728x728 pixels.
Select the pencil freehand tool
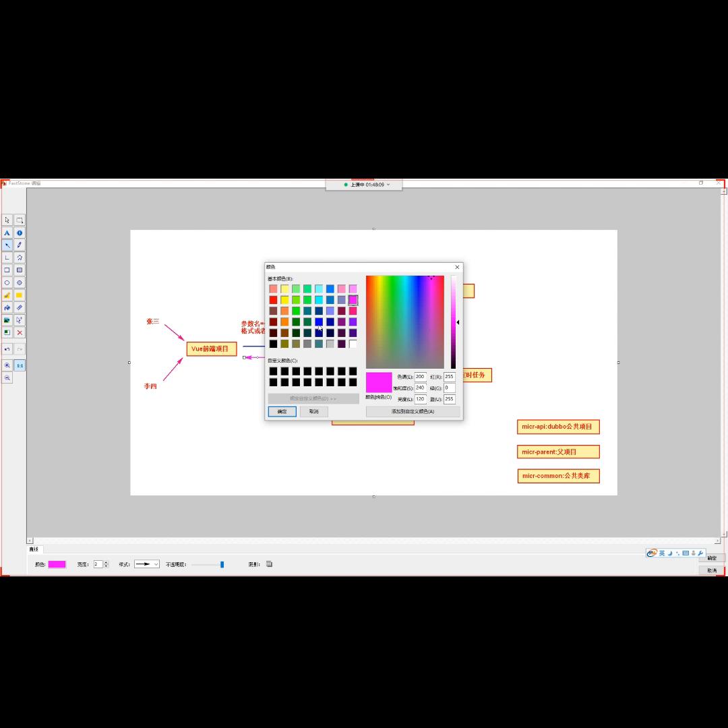click(20, 245)
